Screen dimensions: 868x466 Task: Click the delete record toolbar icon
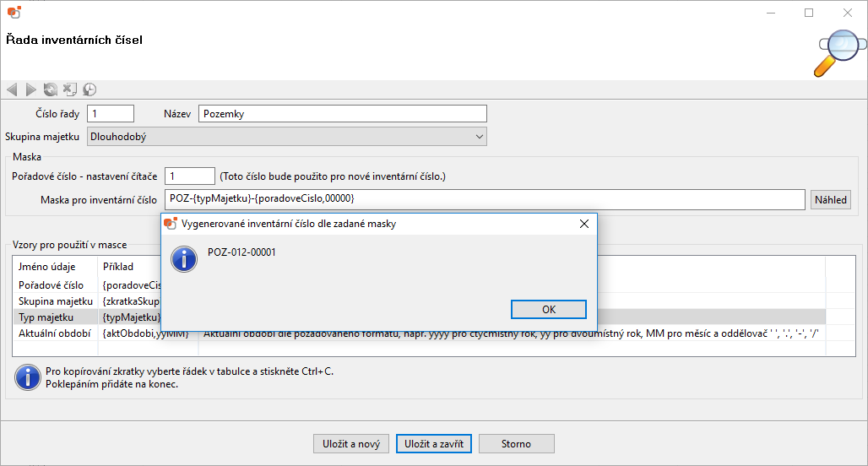click(70, 89)
